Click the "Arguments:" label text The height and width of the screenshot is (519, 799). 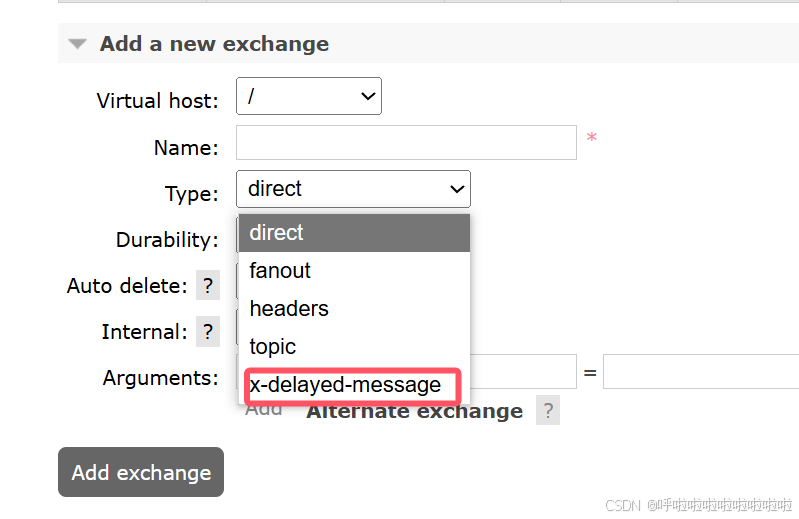click(160, 378)
